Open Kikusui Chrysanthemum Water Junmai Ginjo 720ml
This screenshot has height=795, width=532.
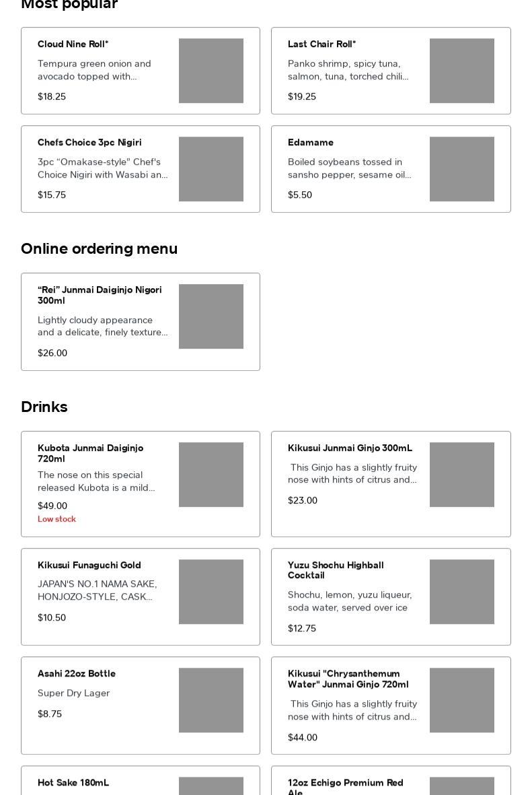tap(348, 679)
